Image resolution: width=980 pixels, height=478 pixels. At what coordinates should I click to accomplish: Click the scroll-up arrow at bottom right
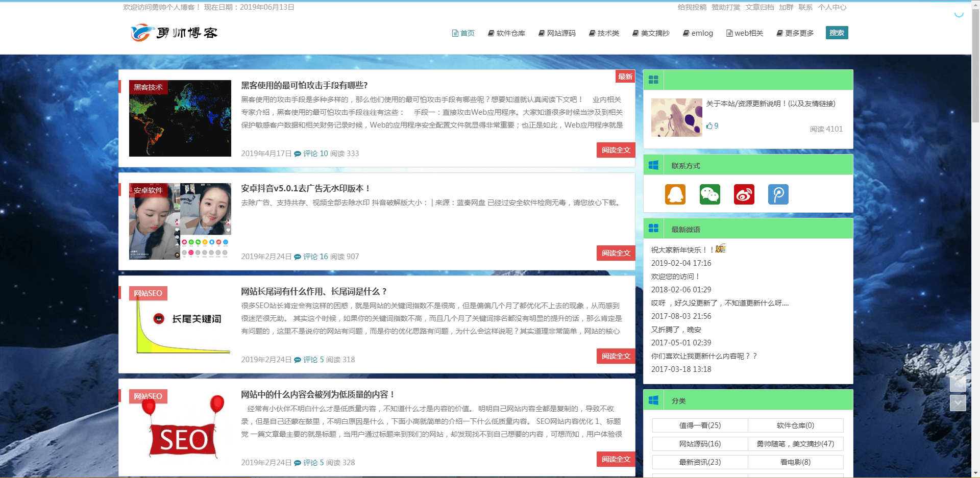pyautogui.click(x=958, y=384)
